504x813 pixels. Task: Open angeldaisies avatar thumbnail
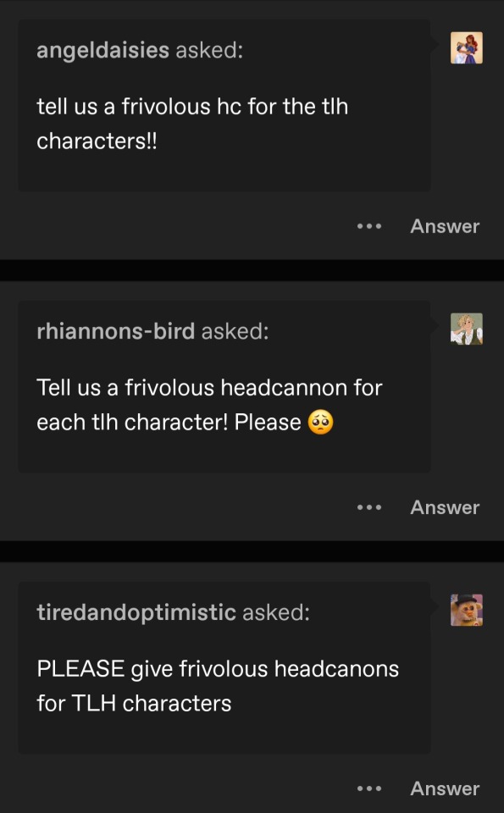click(467, 47)
